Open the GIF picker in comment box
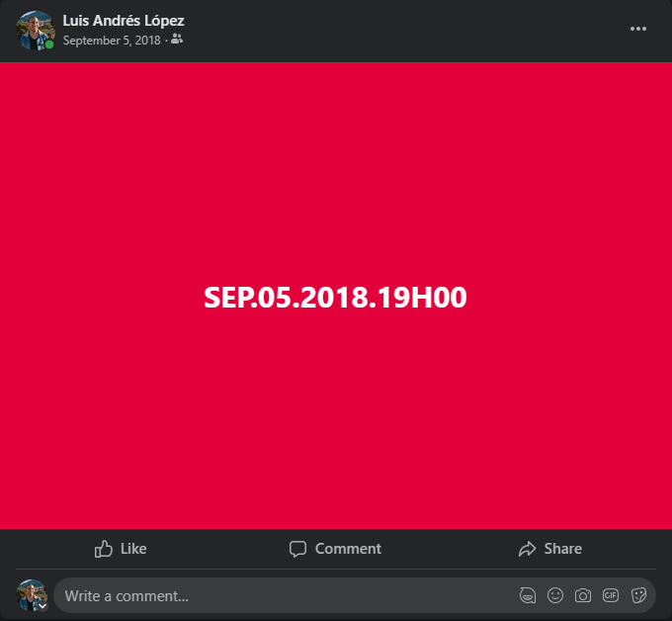672x621 pixels. tap(611, 595)
